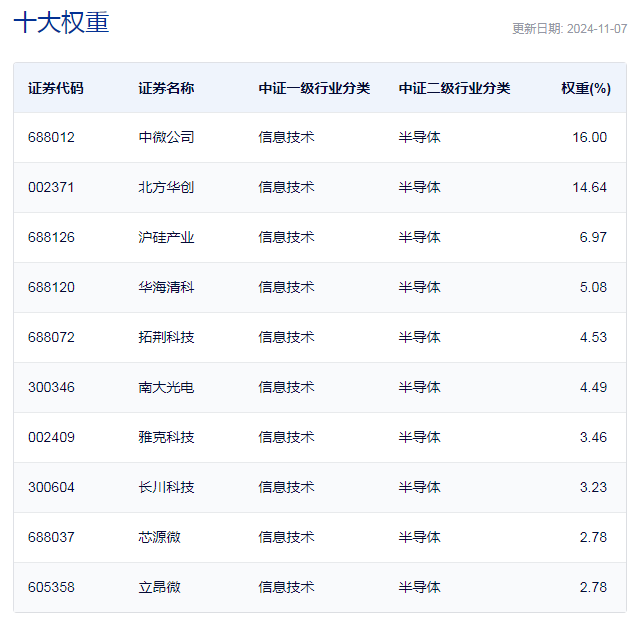This screenshot has height=624, width=635.
Task: Click the security code 688012
Action: [51, 137]
